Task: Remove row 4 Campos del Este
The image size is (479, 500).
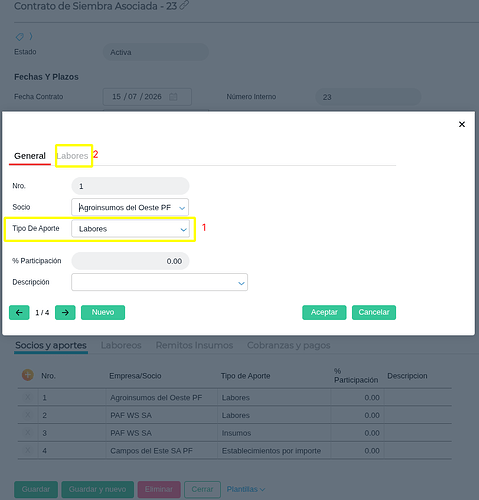Action: click(28, 450)
